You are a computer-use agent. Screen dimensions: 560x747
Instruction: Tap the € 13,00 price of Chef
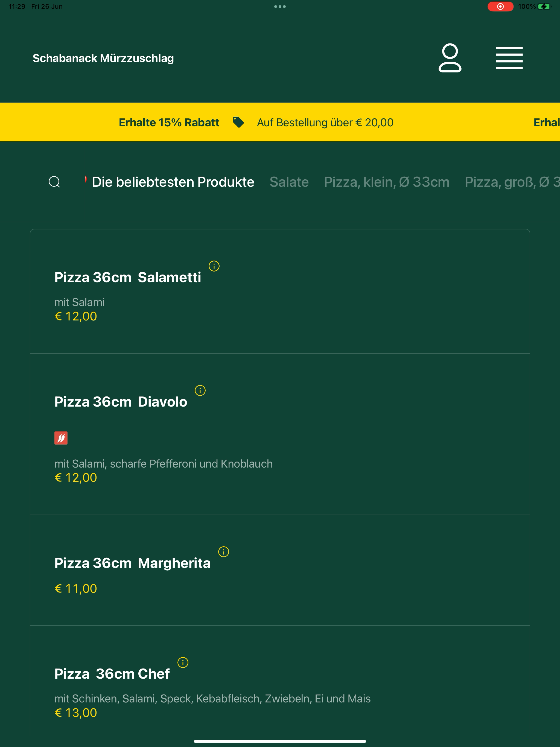click(x=76, y=713)
